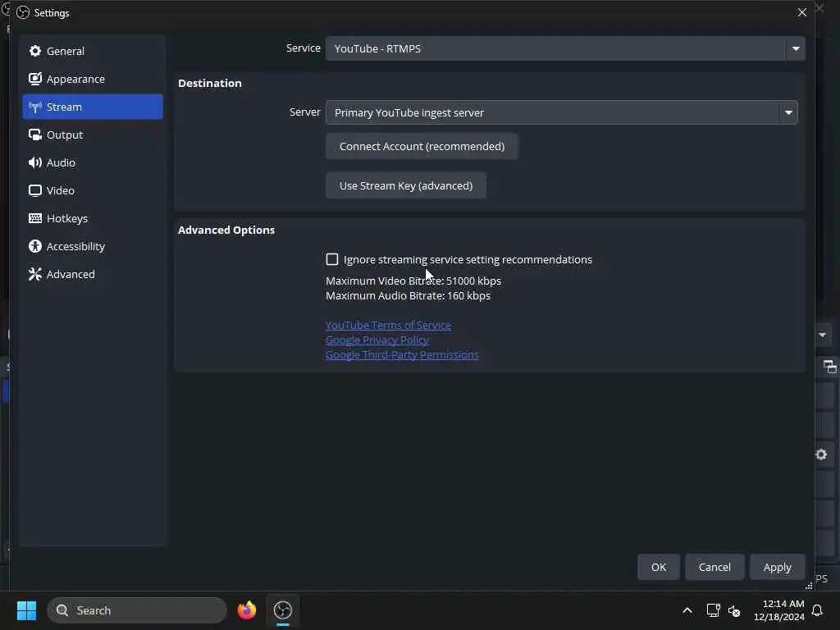Click the Appearance icon in sidebar
The image size is (840, 630).
click(x=35, y=79)
